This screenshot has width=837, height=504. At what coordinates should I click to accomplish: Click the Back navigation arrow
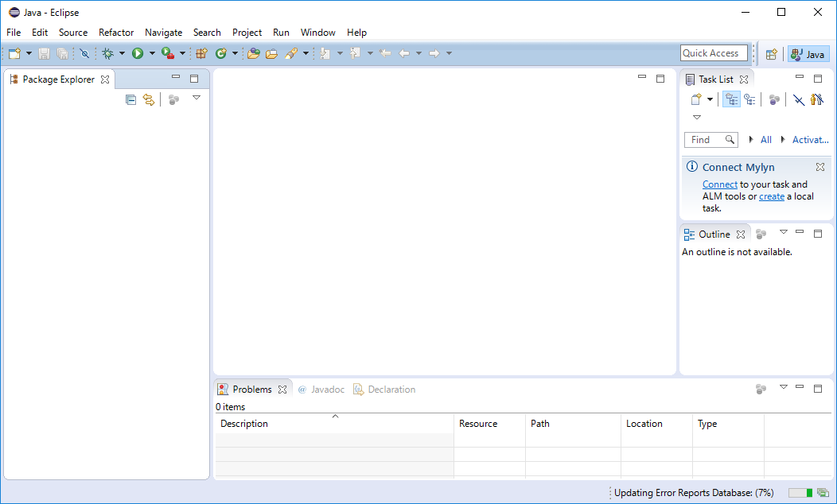coord(405,53)
